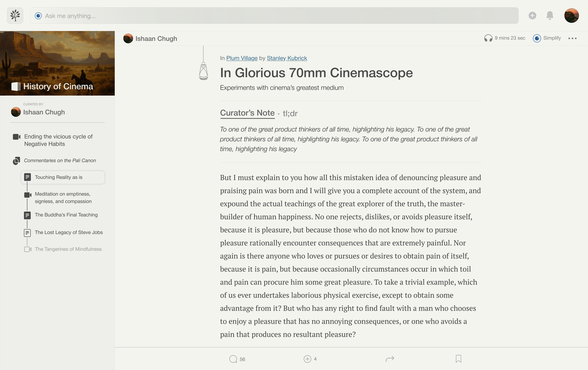Image resolution: width=588 pixels, height=370 pixels.
Task: Play audio with the headphones icon
Action: point(488,38)
